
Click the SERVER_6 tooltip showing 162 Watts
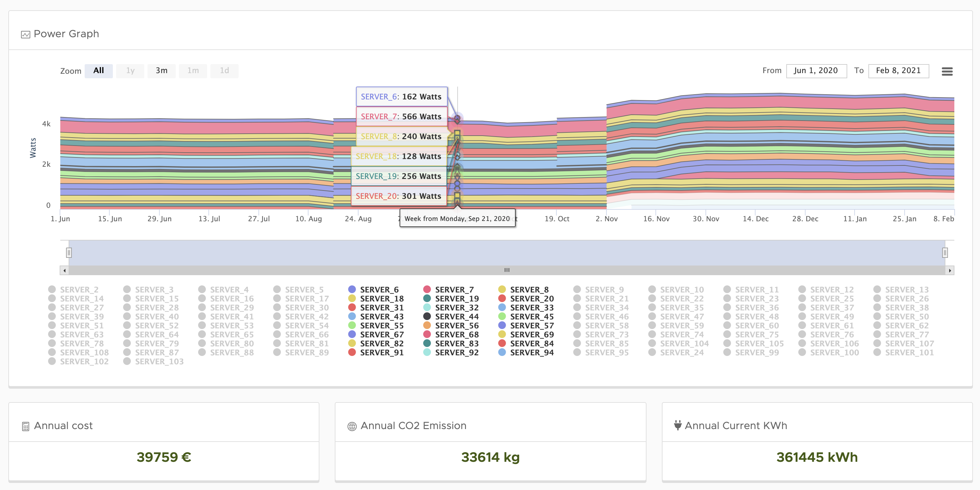(401, 97)
